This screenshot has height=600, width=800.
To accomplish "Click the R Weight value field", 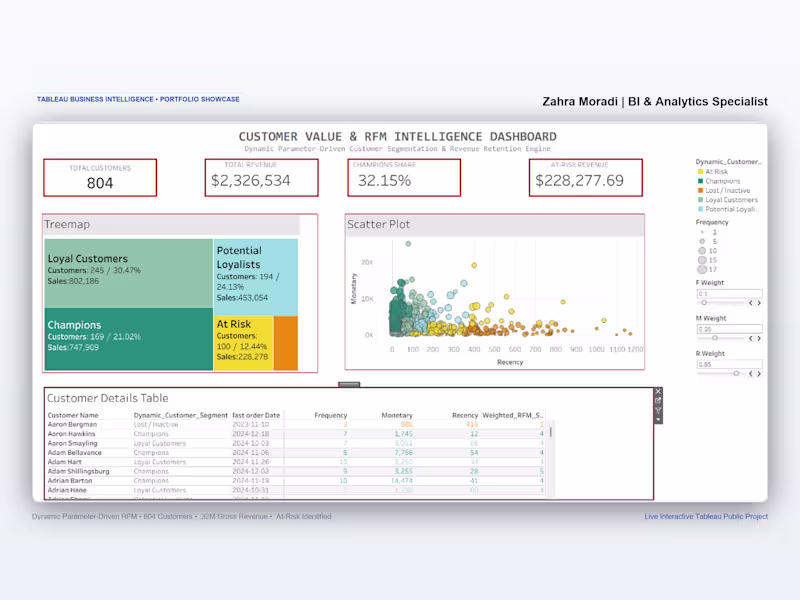I will [x=729, y=364].
